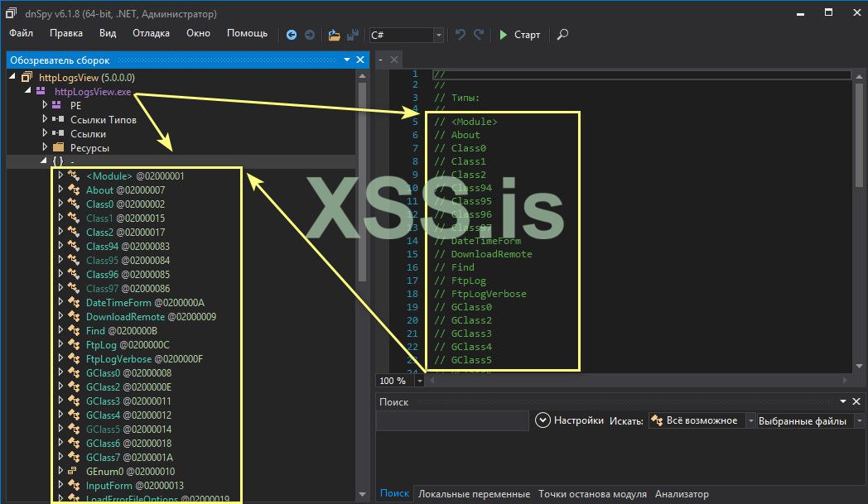Expand the About class node
Viewport: 868px width, 504px height.
60,190
